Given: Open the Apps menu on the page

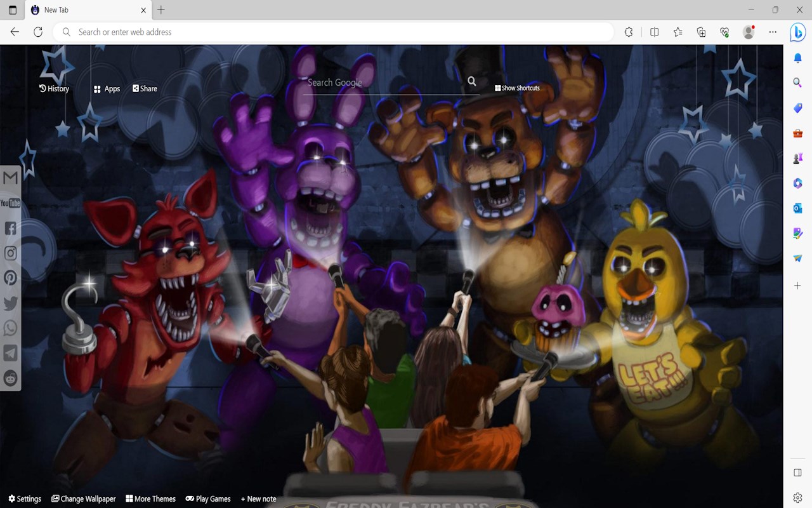Looking at the screenshot, I should pos(107,89).
